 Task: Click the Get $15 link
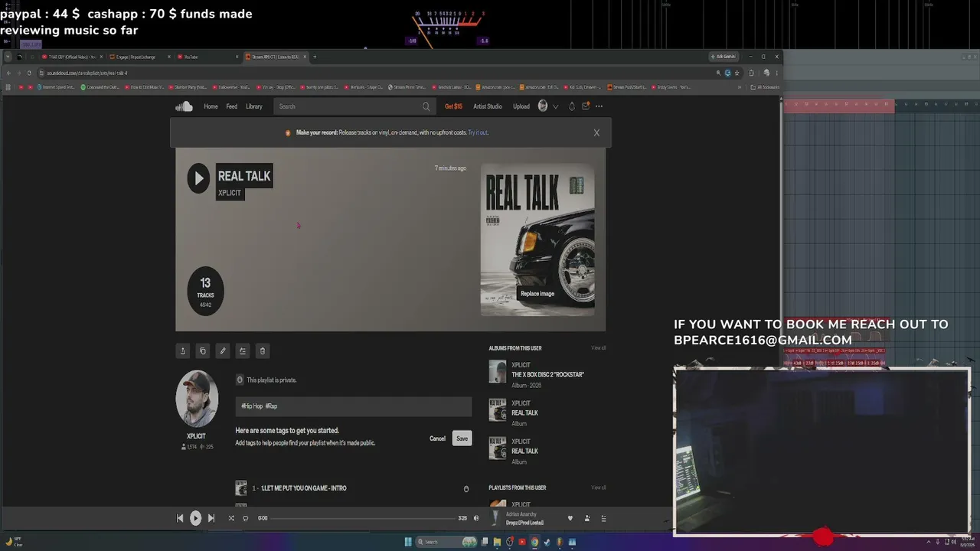tap(453, 106)
